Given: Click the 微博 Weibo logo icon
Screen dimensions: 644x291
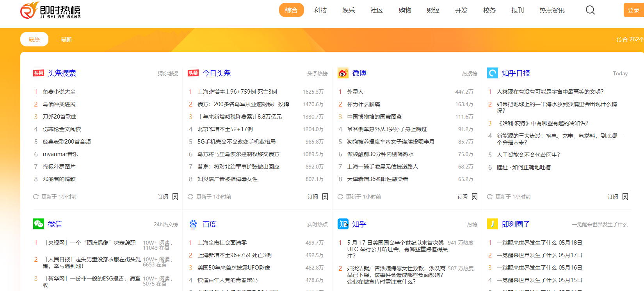Looking at the screenshot, I should point(343,73).
